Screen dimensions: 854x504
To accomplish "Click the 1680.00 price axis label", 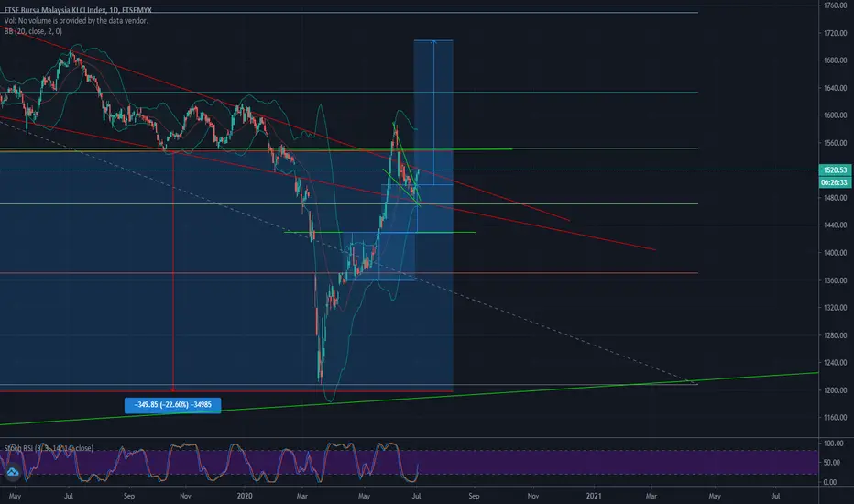I will tap(836, 60).
